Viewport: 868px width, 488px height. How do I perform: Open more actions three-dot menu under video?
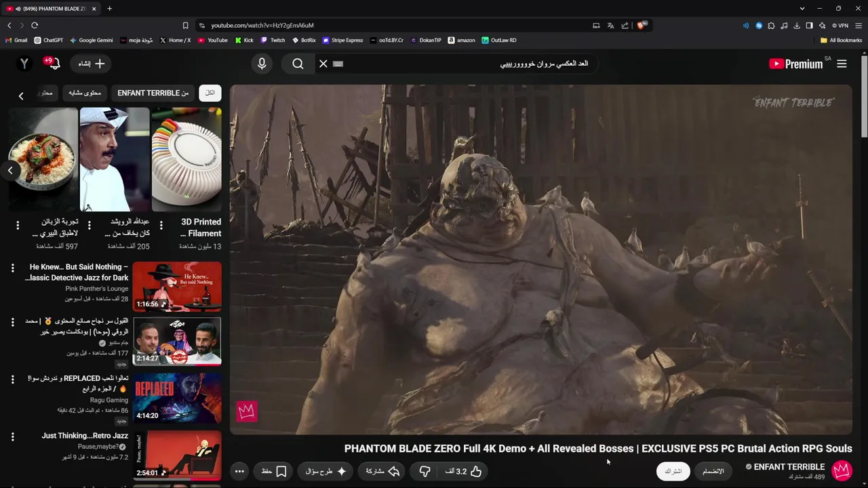(239, 471)
